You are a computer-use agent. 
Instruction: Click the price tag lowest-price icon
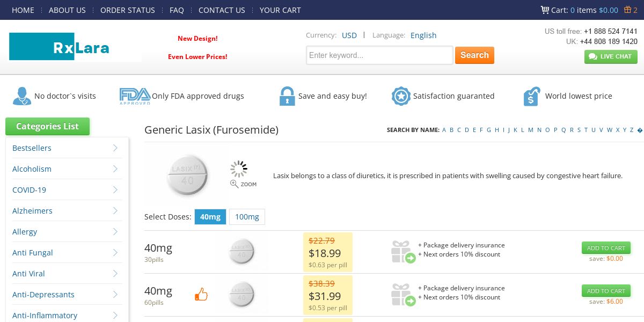(531, 96)
